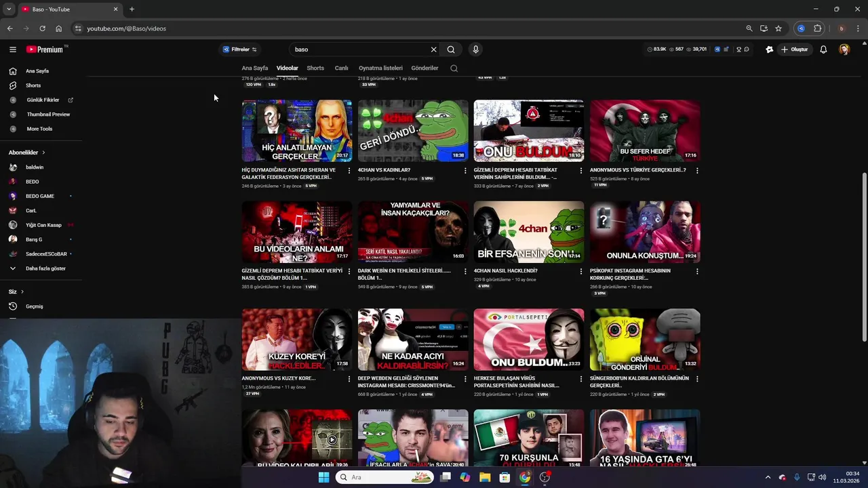Open the Ana Sayfa sidebar item
868x488 pixels.
point(37,71)
